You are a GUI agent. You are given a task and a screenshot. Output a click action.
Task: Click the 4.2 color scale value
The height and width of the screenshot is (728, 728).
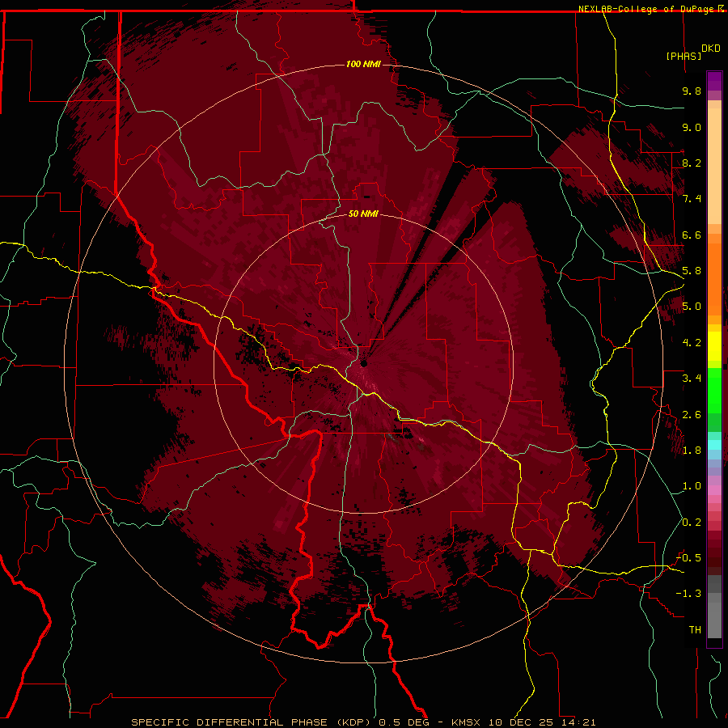692,343
